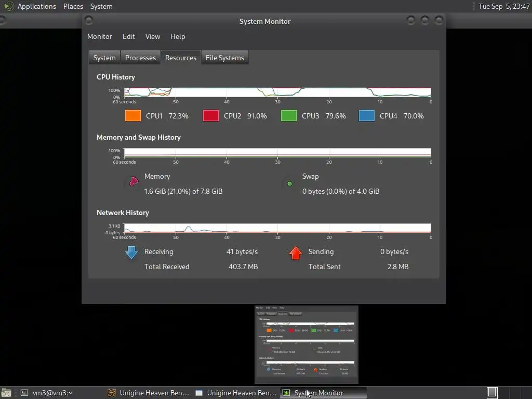
Task: Select the Resources tab
Action: coord(181,58)
